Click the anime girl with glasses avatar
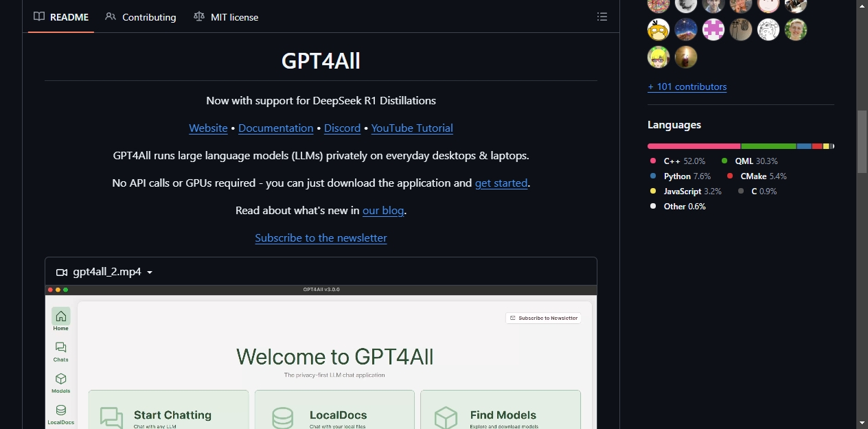868x429 pixels. 659,57
